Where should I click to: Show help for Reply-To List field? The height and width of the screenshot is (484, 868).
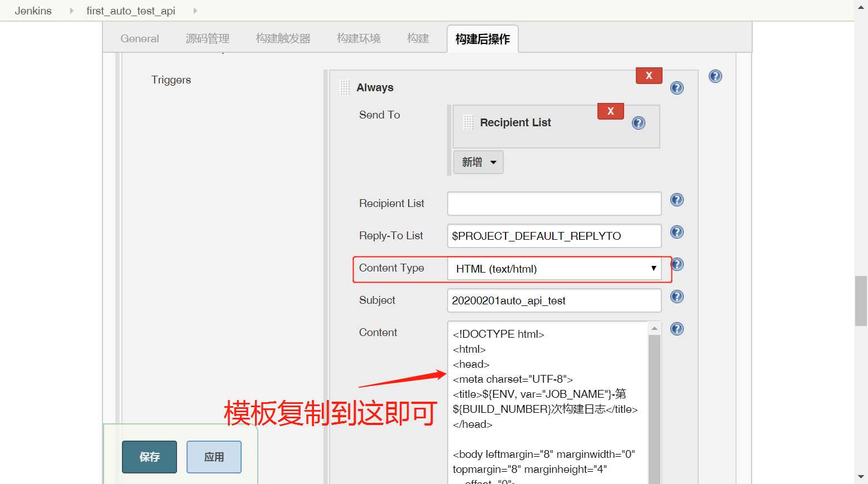click(x=677, y=232)
